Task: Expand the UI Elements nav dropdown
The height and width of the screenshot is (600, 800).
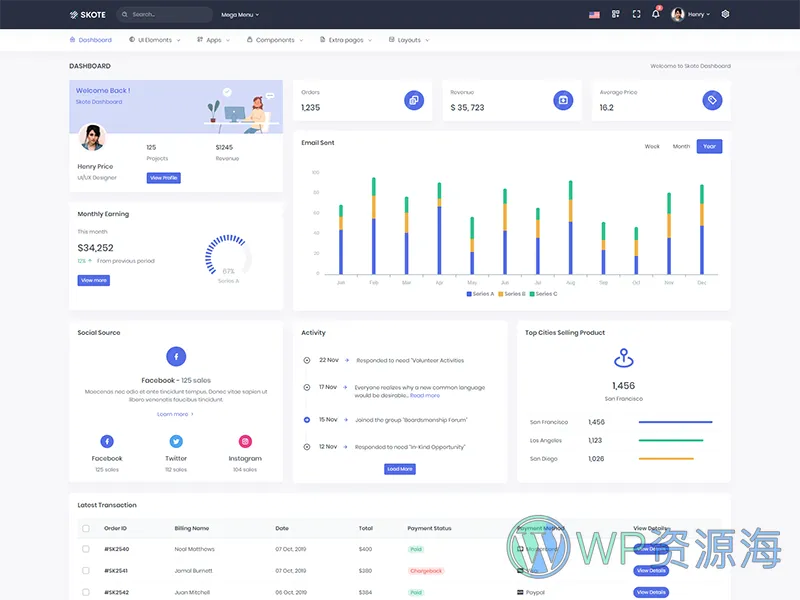Action: (154, 40)
